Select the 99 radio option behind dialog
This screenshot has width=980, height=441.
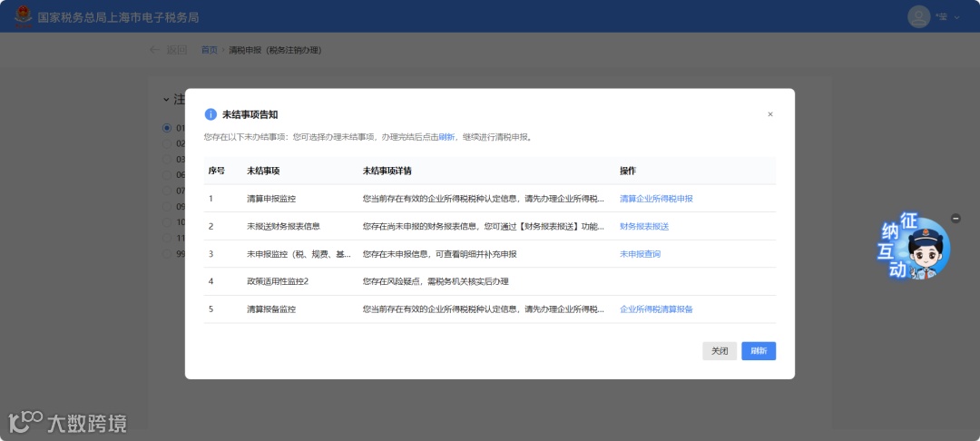coord(167,254)
